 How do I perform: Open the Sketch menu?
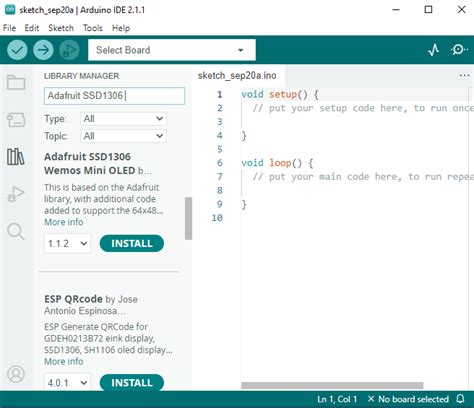(61, 28)
